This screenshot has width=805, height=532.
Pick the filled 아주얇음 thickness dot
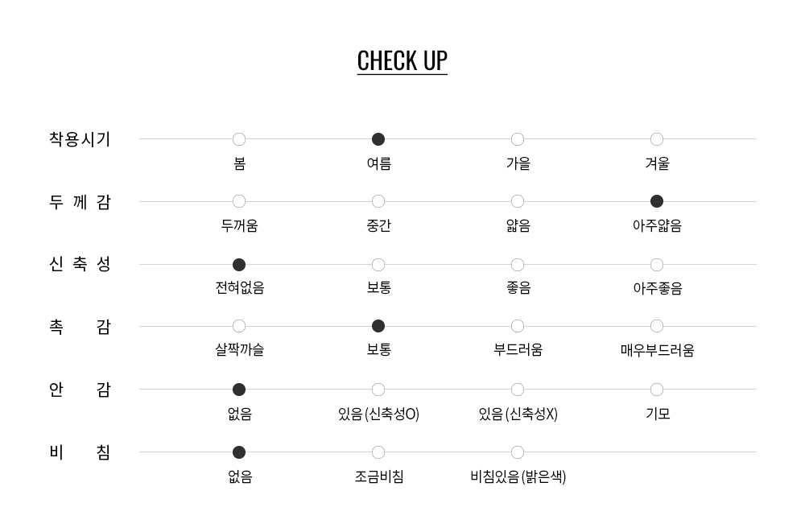657,201
